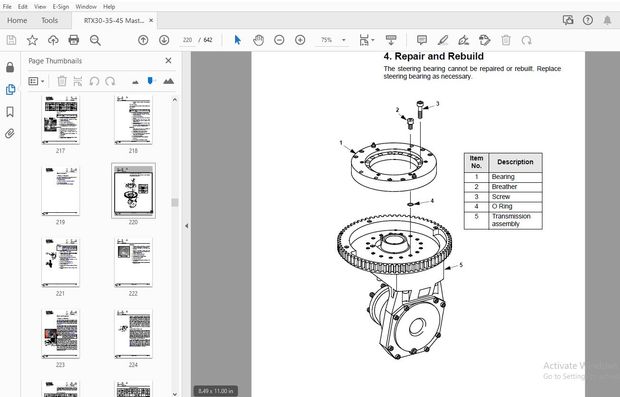The image size is (620, 397).
Task: Select the RTX30-35-45 document tab
Action: [x=114, y=21]
